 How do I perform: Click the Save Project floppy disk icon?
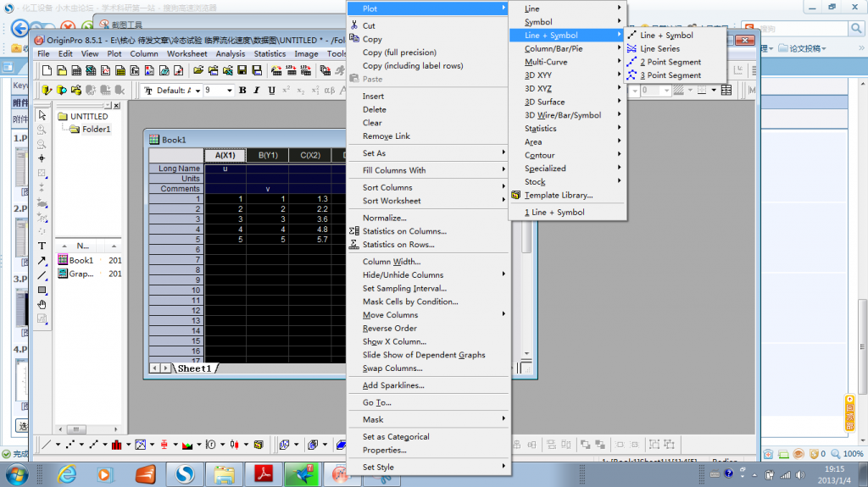[242, 70]
